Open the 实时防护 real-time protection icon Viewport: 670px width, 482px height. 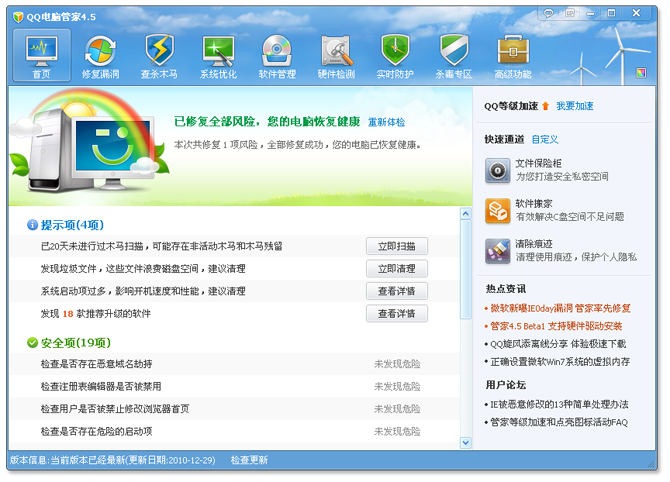click(x=395, y=56)
